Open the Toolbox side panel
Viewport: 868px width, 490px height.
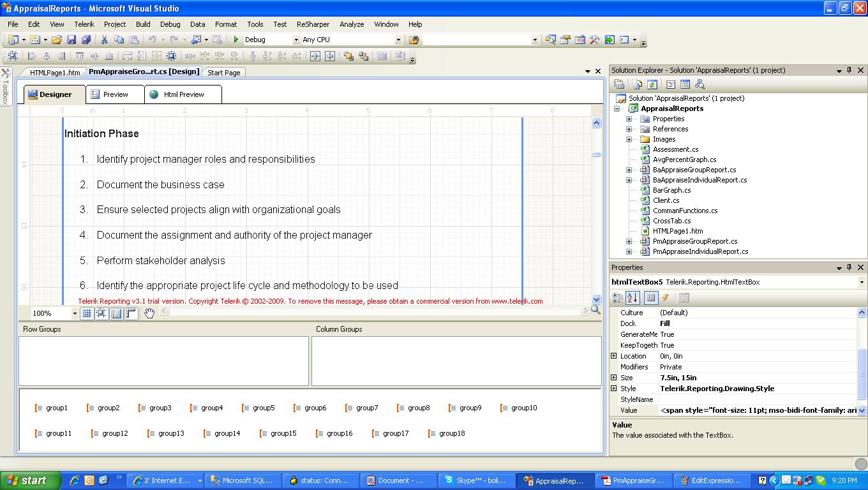[x=6, y=87]
